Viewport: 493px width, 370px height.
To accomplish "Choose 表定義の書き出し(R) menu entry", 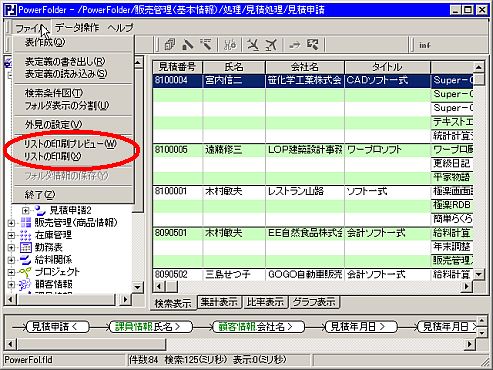I will 73,61.
